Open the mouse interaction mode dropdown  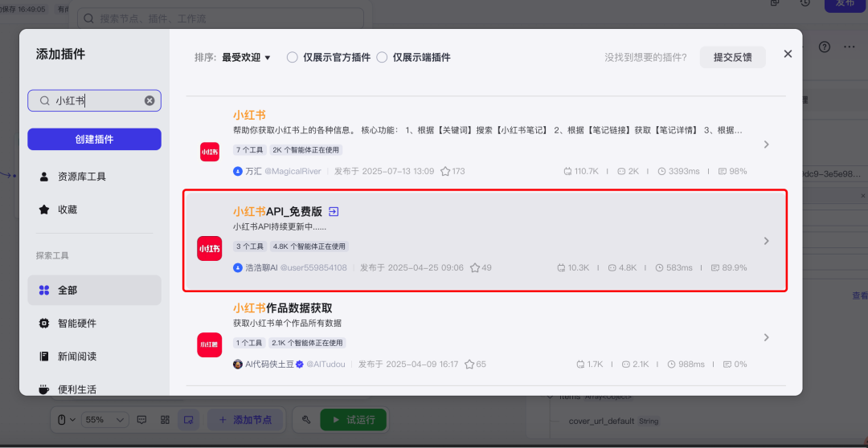coord(67,420)
